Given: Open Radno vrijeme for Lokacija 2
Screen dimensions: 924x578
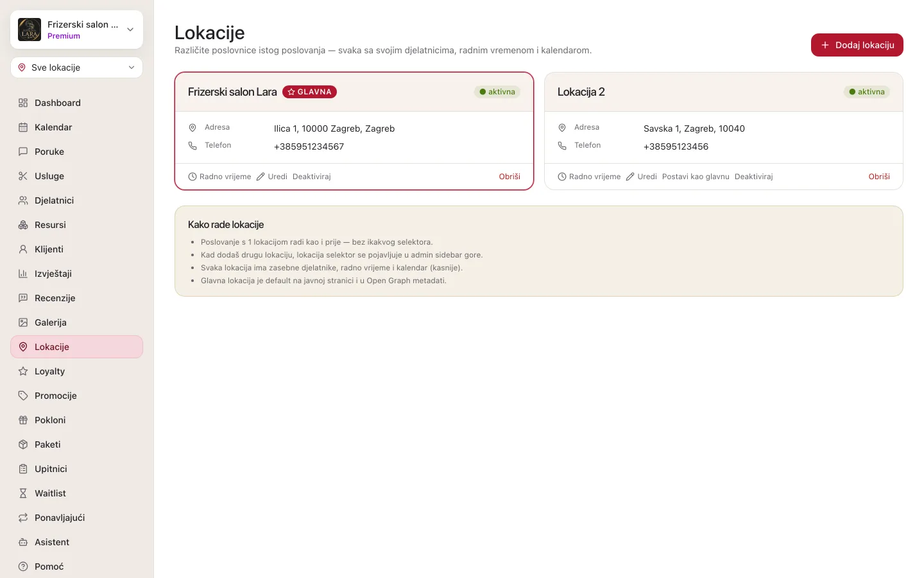Looking at the screenshot, I should [x=589, y=177].
